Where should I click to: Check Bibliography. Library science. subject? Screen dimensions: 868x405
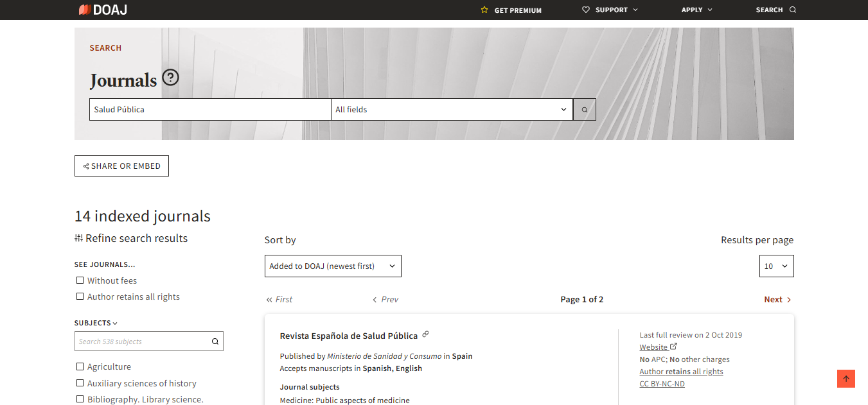click(80, 399)
